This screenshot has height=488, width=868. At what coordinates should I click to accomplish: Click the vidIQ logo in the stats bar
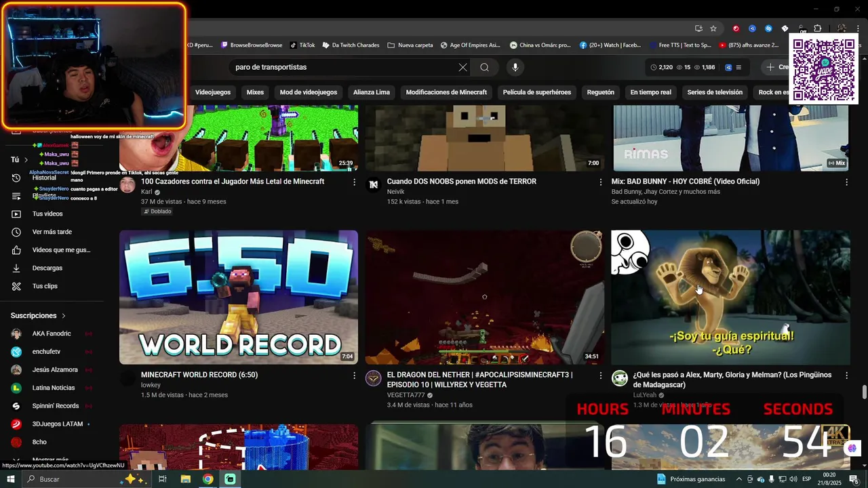728,67
